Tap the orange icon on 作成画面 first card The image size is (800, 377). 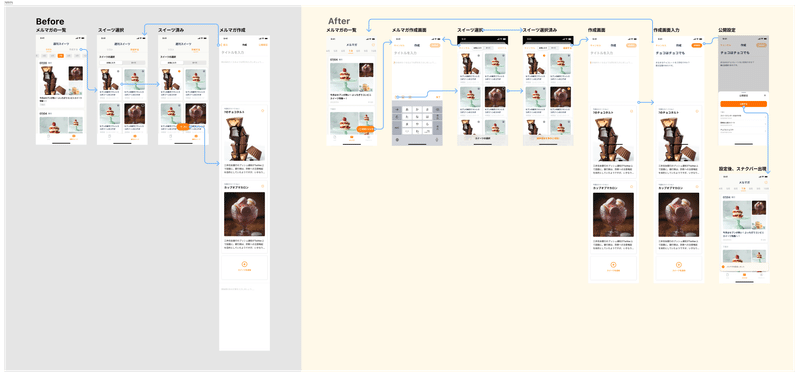click(631, 111)
